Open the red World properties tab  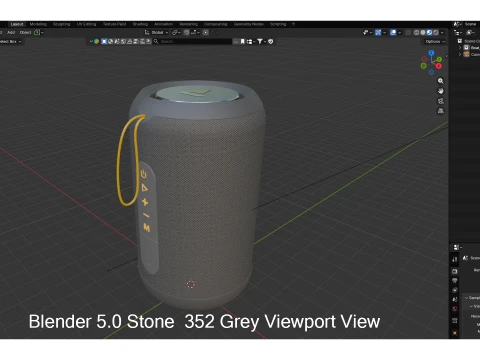tap(455, 309)
